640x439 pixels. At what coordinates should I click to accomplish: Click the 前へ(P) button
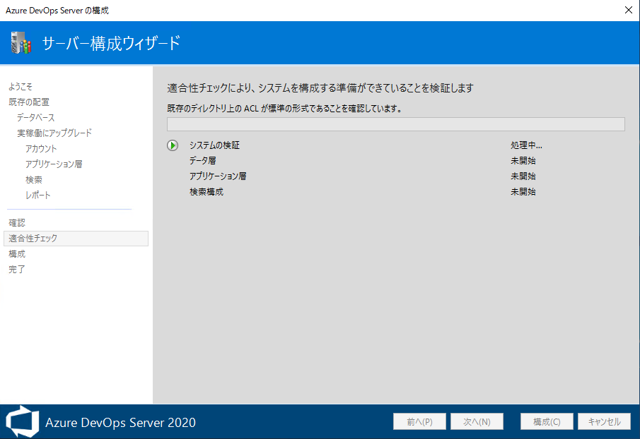tap(420, 421)
